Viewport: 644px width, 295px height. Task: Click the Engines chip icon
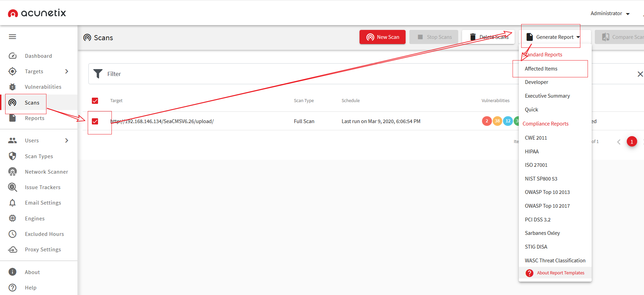click(x=12, y=218)
